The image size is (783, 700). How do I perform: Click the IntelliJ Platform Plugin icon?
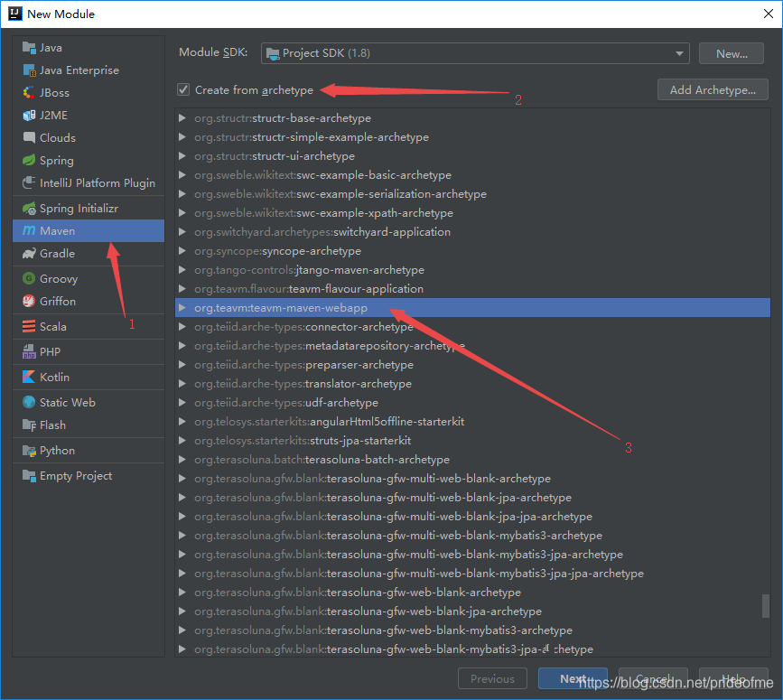(x=29, y=182)
